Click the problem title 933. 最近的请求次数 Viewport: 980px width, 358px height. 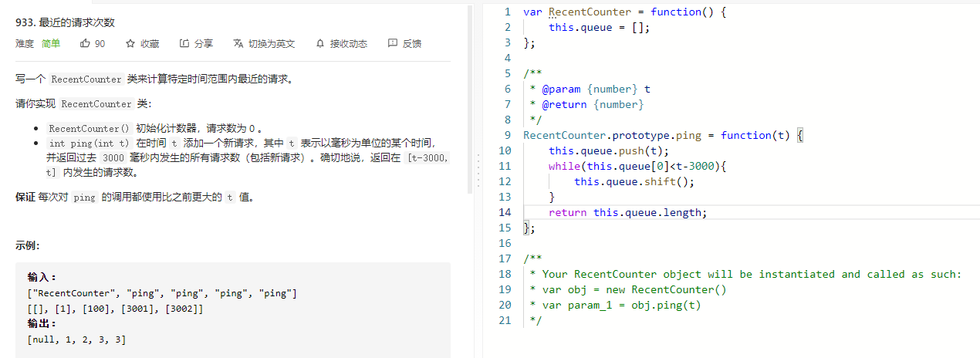(65, 22)
